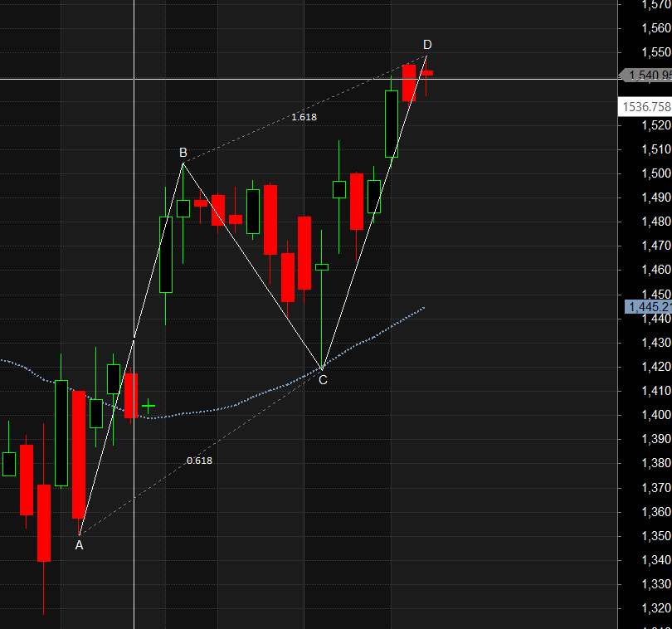Image resolution: width=672 pixels, height=629 pixels.
Task: Select the tall green candle below point D
Action: [392, 124]
